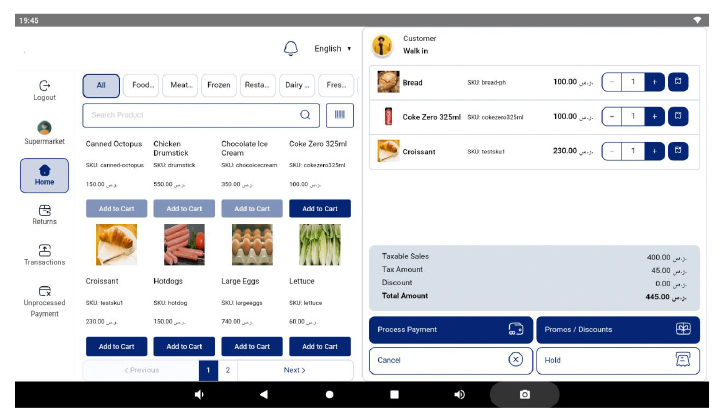Remove Bread from cart with delete icon
Image resolution: width=725 pixels, height=408 pixels.
pyautogui.click(x=678, y=82)
